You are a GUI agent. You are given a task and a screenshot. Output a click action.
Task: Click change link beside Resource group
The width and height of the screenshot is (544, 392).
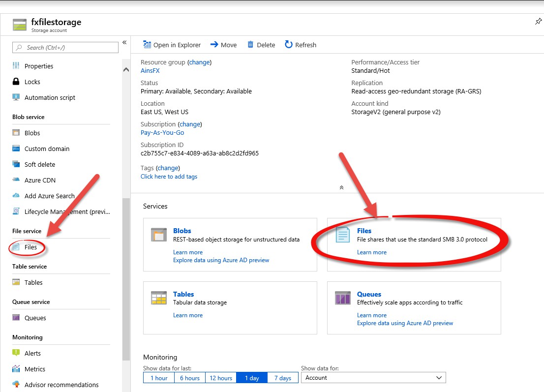tap(199, 62)
